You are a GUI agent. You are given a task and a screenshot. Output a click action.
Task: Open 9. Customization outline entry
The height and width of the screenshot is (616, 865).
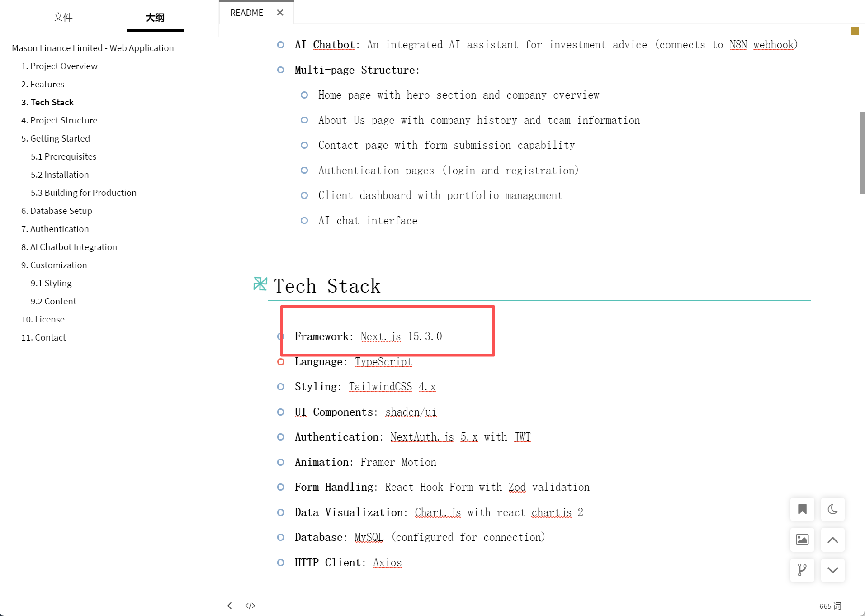pos(54,265)
